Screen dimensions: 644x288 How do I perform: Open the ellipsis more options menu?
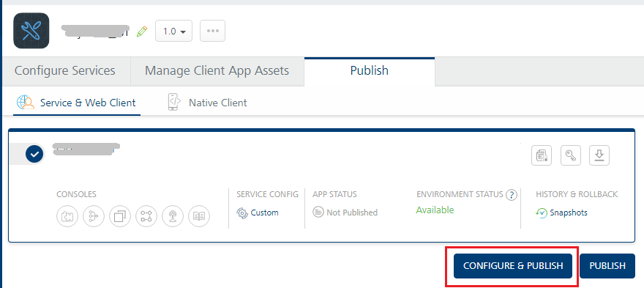point(212,31)
